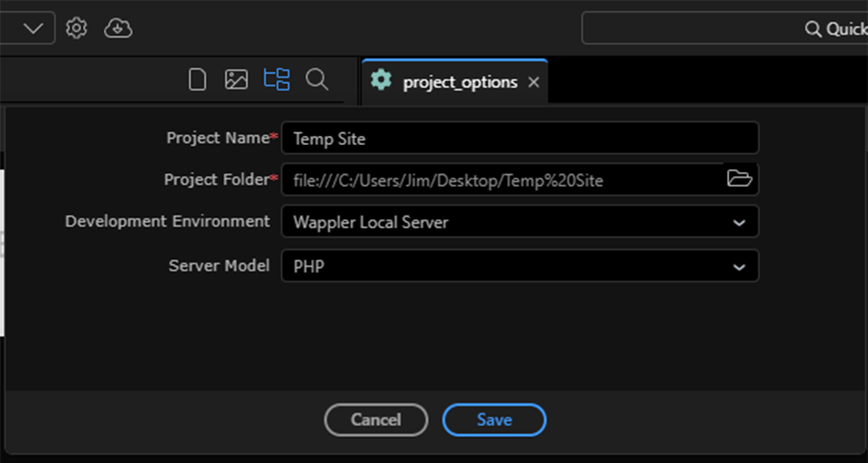Click the Project Folder label
The height and width of the screenshot is (463, 868).
tap(217, 180)
